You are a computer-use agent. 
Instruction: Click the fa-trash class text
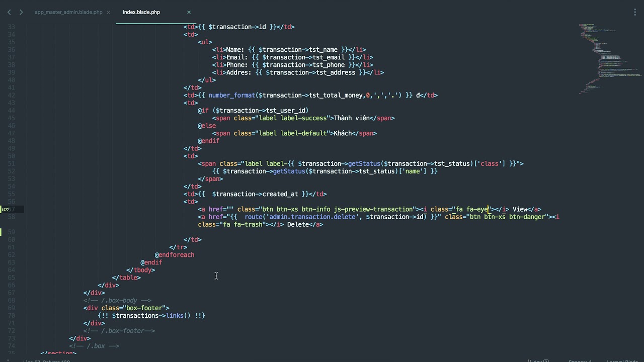click(x=248, y=224)
